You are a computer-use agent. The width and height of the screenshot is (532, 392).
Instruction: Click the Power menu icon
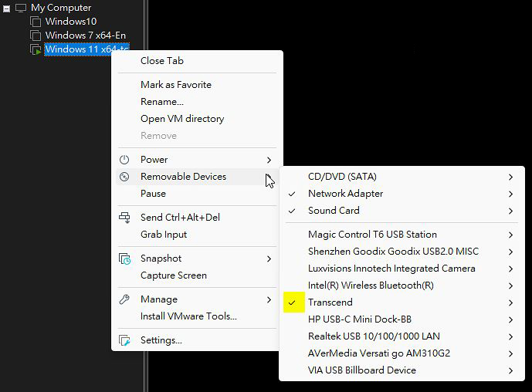point(124,160)
